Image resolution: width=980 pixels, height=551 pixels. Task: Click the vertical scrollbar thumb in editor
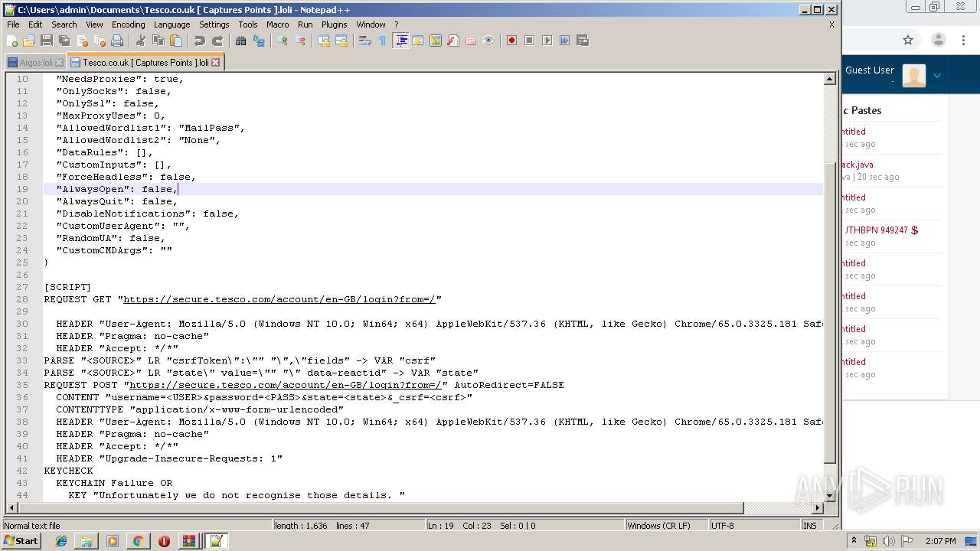[x=829, y=312]
